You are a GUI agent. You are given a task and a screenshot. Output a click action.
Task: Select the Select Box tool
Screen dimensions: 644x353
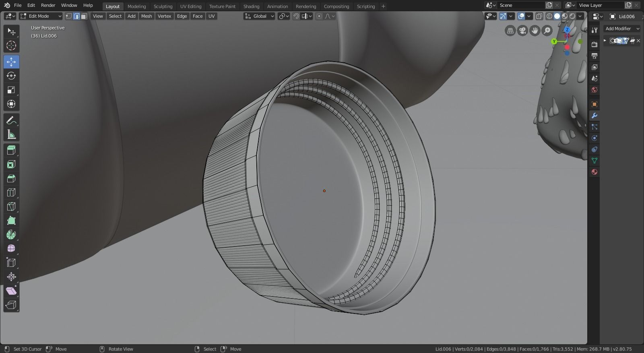click(x=11, y=32)
